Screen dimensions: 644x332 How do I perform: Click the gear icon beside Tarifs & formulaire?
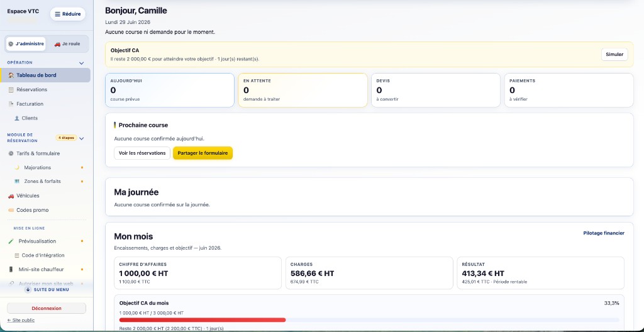coord(11,153)
